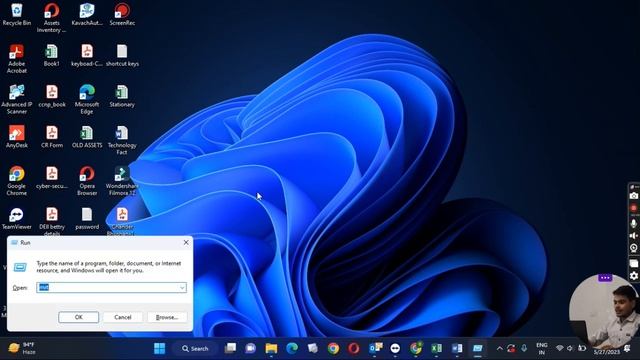Open Microsoft Edge from the taskbar

(x=292, y=348)
